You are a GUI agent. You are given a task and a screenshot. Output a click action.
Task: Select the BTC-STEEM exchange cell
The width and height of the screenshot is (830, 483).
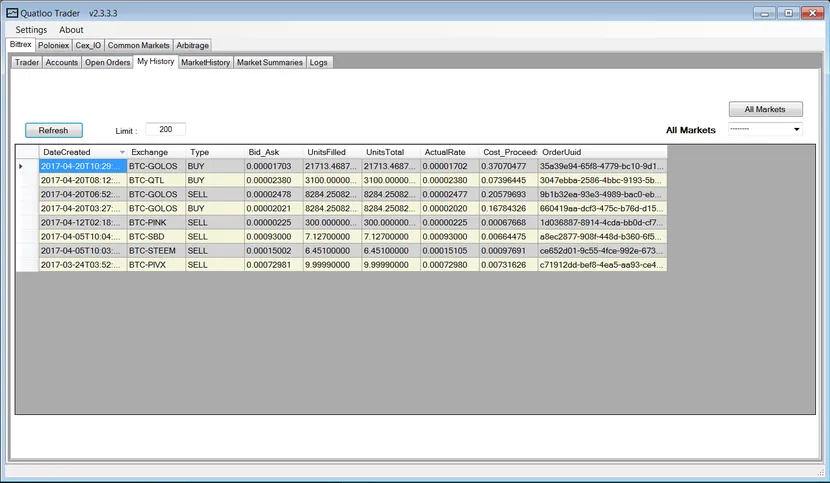[156, 251]
